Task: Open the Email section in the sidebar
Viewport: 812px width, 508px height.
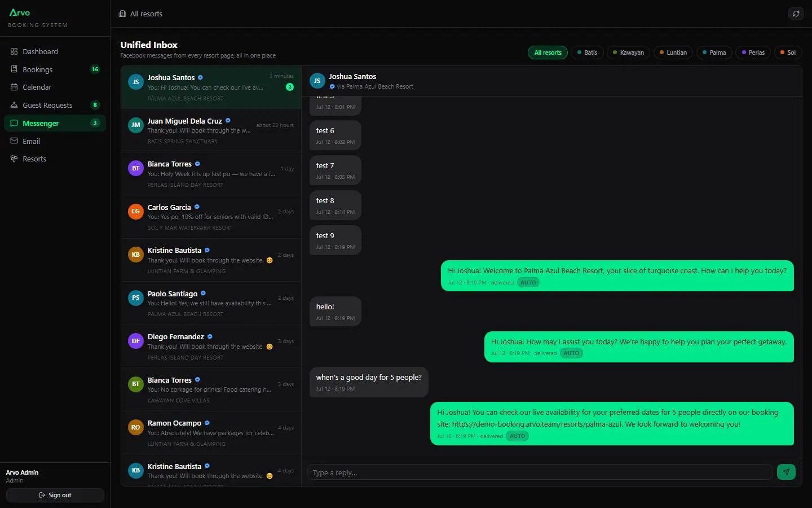Action: (55, 141)
